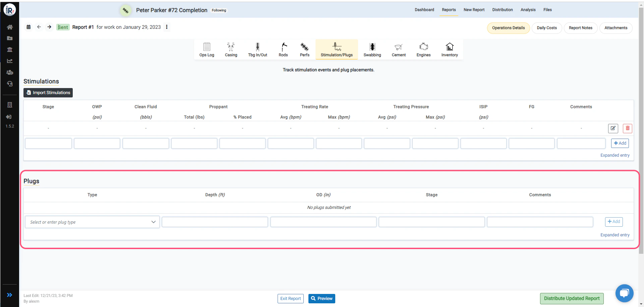
Task: Switch to Perfs section
Action: 305,50
